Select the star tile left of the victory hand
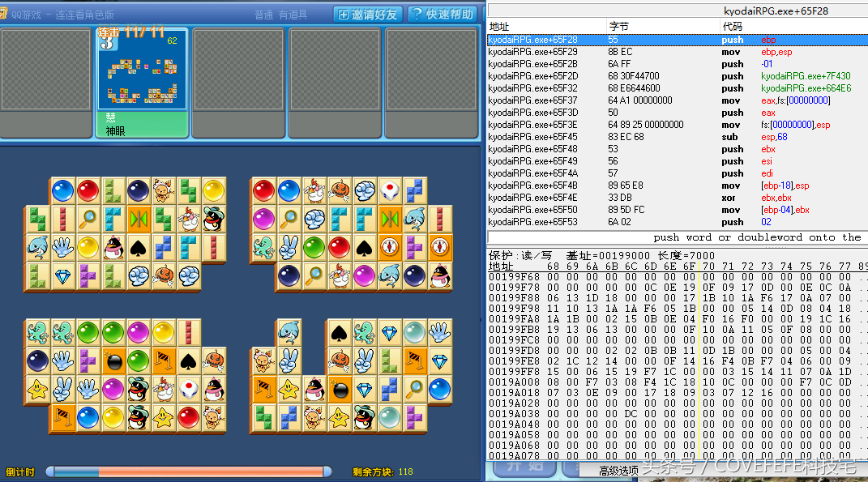The image size is (868, 482). click(37, 389)
